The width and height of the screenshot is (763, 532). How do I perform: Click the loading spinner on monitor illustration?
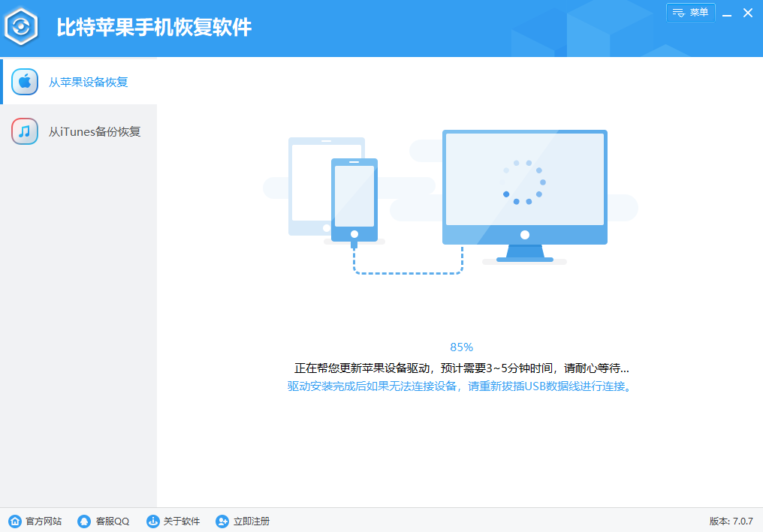click(x=524, y=182)
